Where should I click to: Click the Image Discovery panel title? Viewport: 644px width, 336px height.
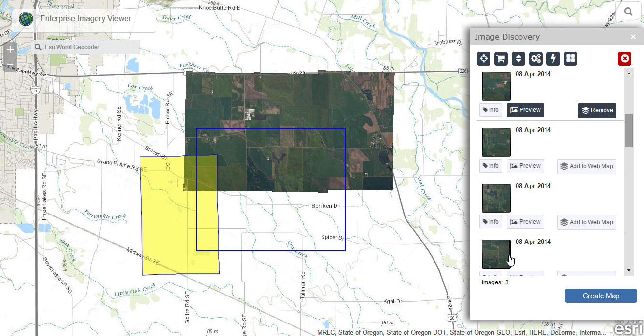(x=507, y=37)
